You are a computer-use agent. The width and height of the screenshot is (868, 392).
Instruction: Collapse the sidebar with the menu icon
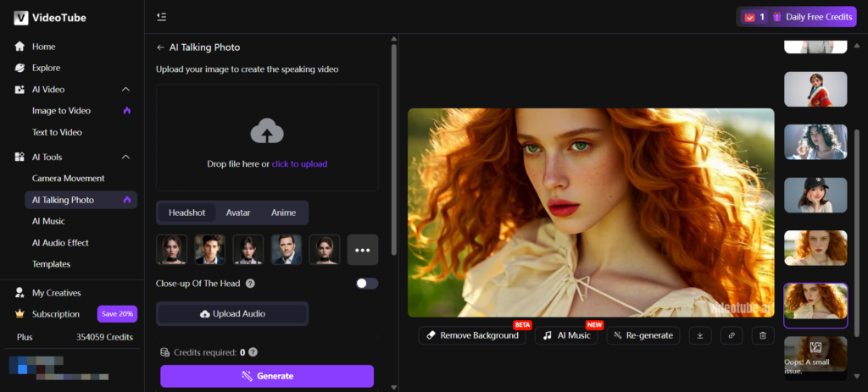coord(161,17)
